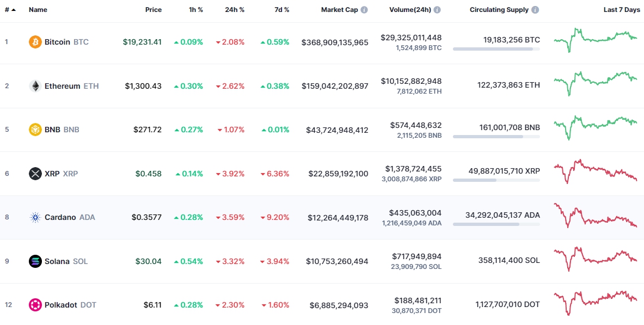The image size is (644, 325).
Task: Sort by Volume(24h) column header
Action: pos(410,10)
